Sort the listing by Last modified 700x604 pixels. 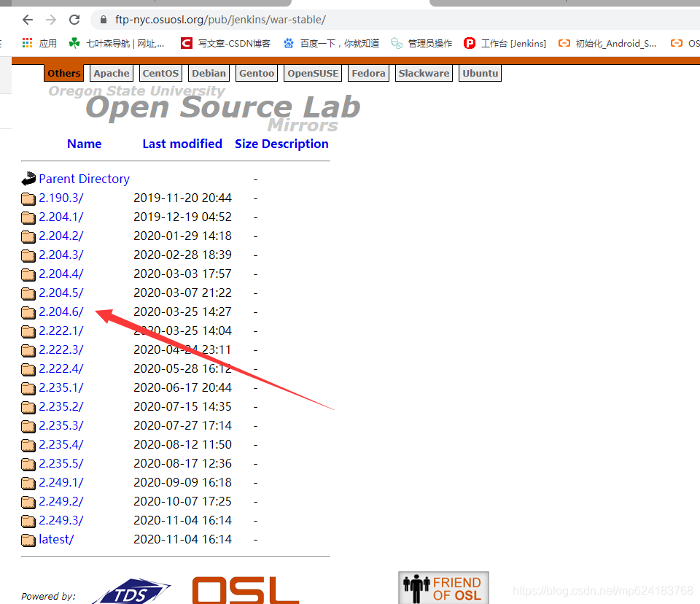pos(182,144)
